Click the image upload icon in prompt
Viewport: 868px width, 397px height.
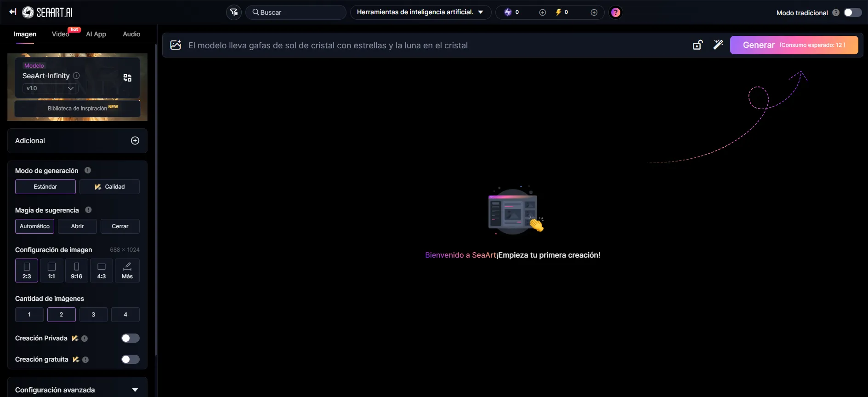(x=176, y=45)
